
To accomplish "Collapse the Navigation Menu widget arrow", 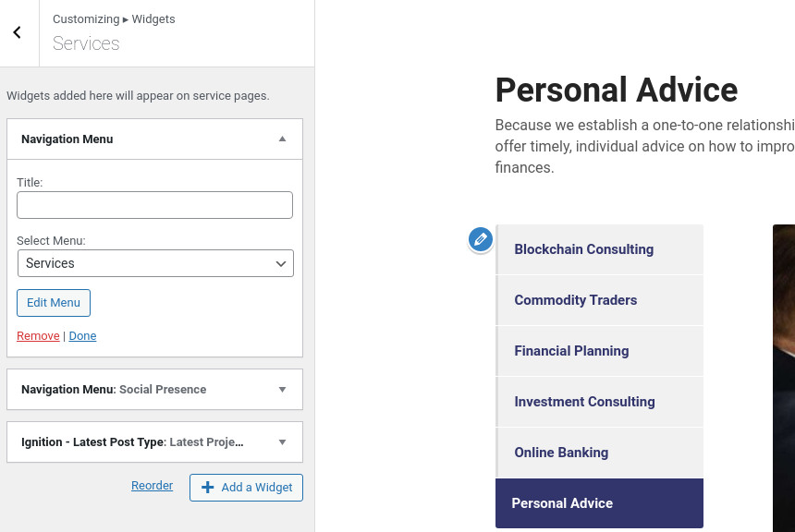I will pyautogui.click(x=282, y=139).
